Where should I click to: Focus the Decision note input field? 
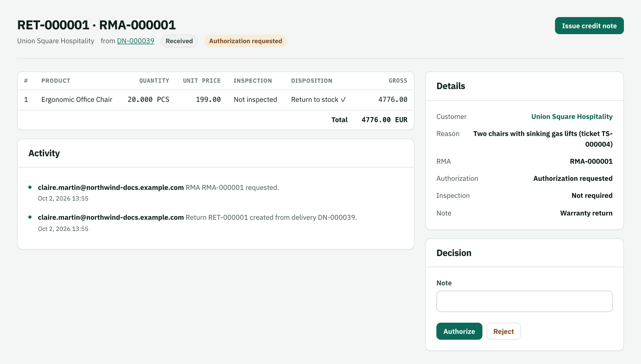point(524,301)
